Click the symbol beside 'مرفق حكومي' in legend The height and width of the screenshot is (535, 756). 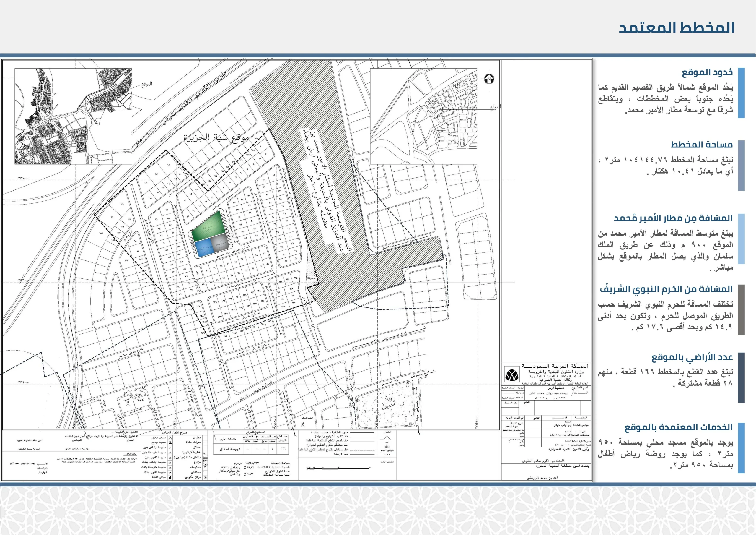(205, 477)
